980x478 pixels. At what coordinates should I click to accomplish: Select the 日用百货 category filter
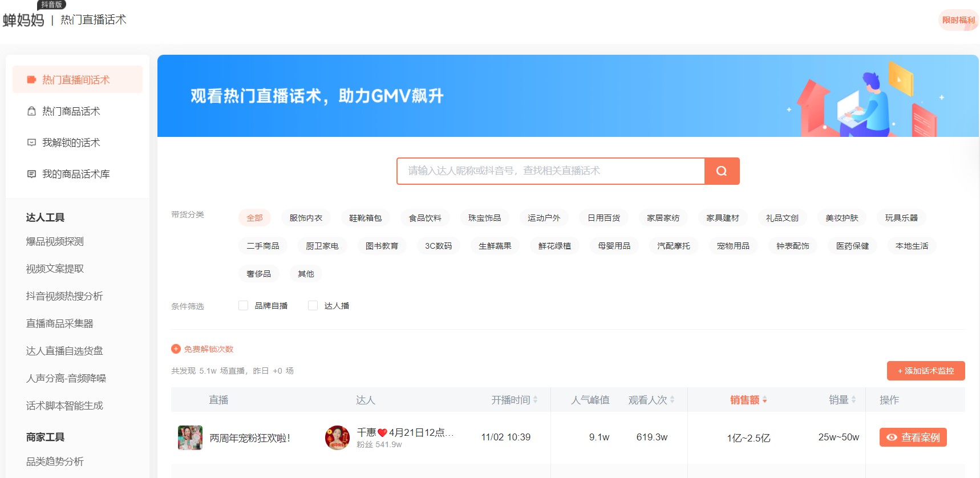point(604,218)
